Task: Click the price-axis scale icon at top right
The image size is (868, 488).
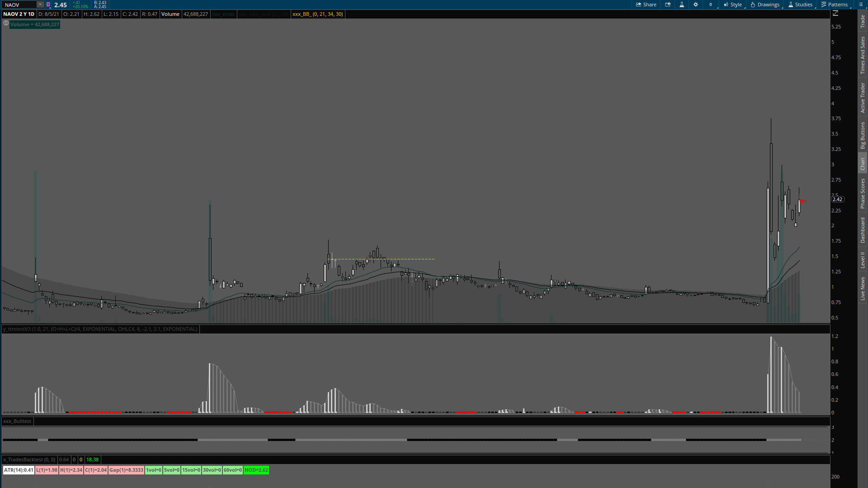Action: click(x=835, y=14)
